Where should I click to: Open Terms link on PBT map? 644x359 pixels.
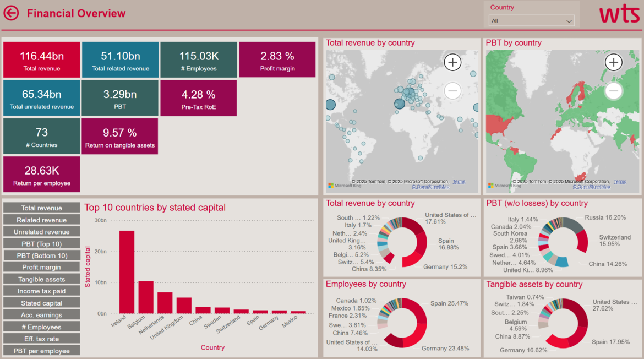[x=620, y=182]
